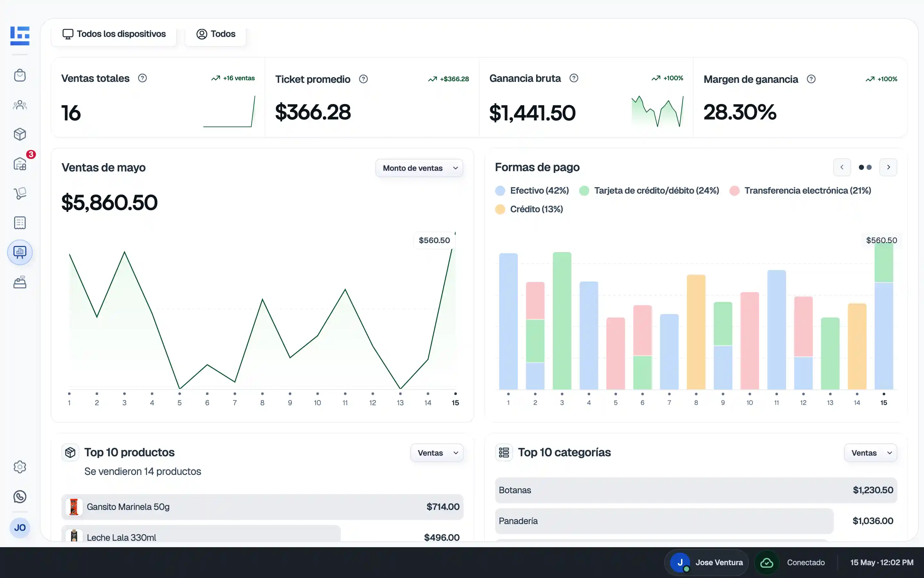Click the day 8 bar in Formas de pago
This screenshot has height=578, width=924.
[x=696, y=332]
